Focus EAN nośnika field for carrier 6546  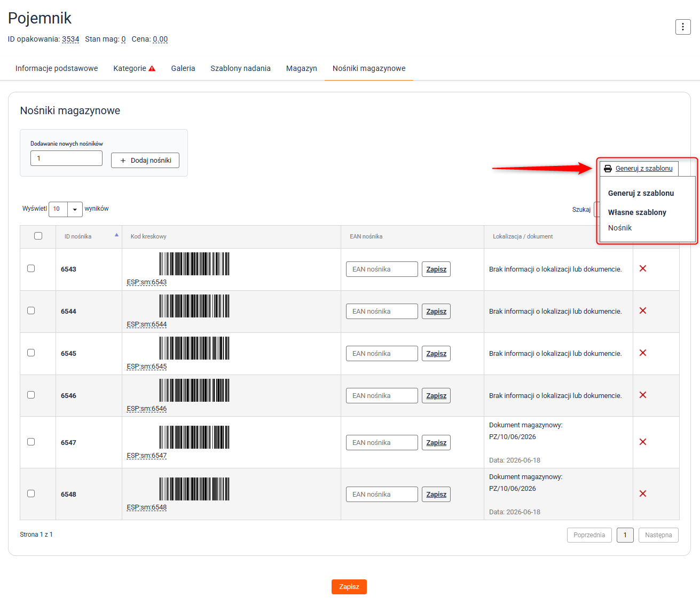[x=382, y=396]
